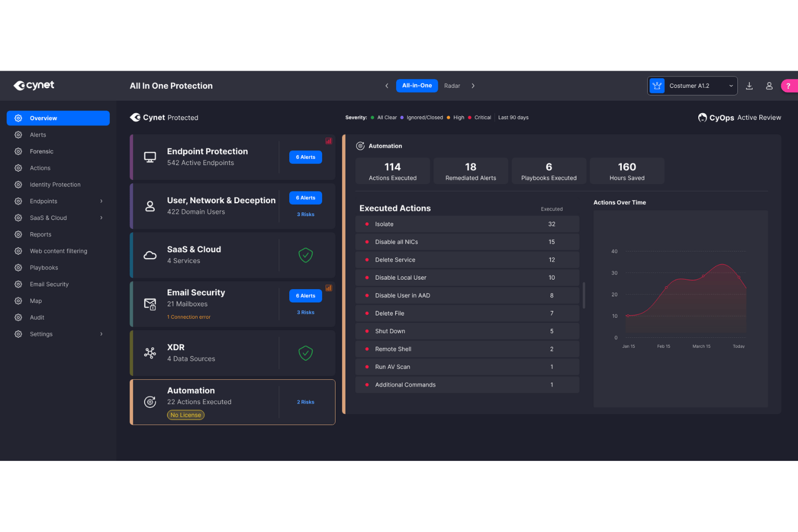Click the Run AV Scan row

coord(467,367)
